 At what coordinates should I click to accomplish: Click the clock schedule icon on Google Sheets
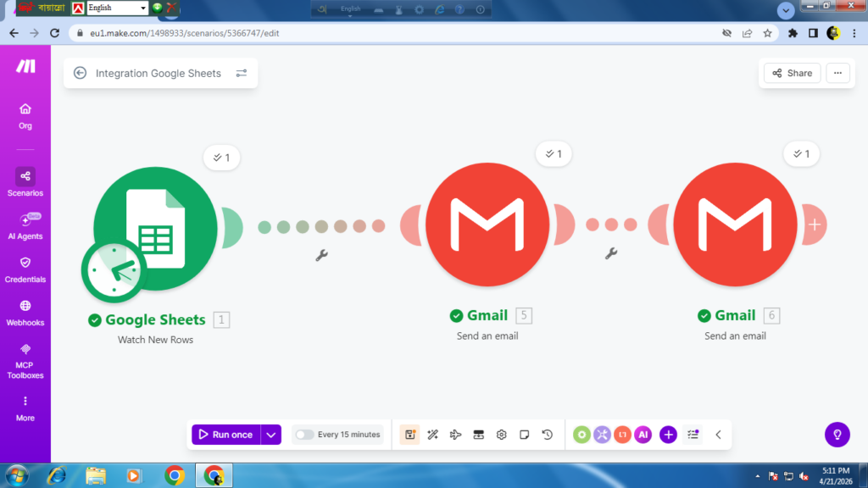[114, 270]
